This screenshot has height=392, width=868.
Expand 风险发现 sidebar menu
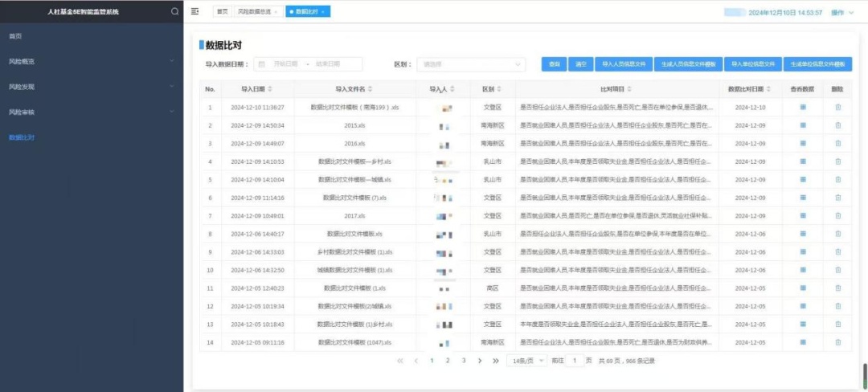coord(91,87)
